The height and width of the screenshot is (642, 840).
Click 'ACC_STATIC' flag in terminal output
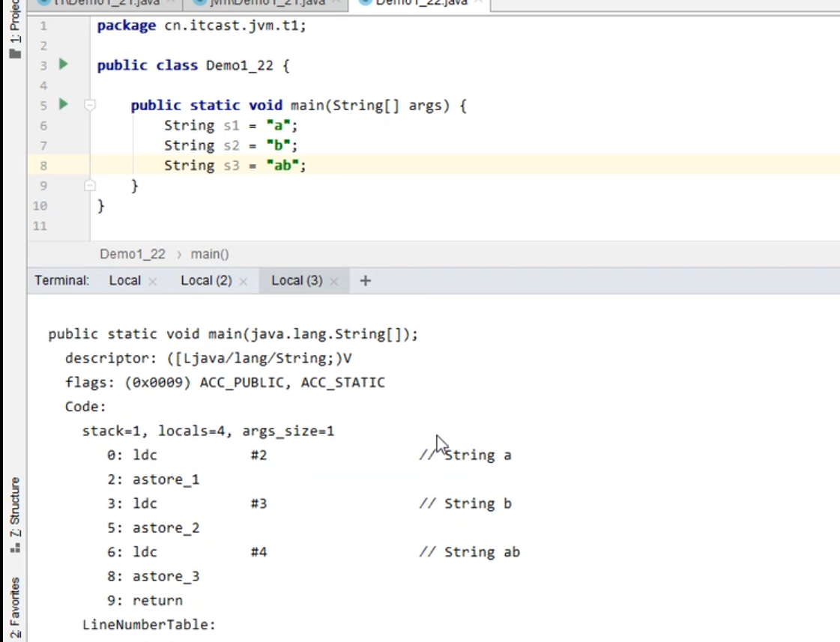pyautogui.click(x=343, y=382)
